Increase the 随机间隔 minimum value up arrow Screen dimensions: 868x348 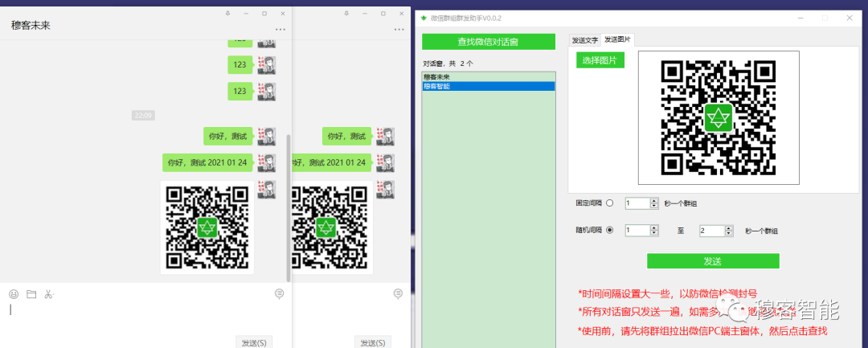coord(654,228)
